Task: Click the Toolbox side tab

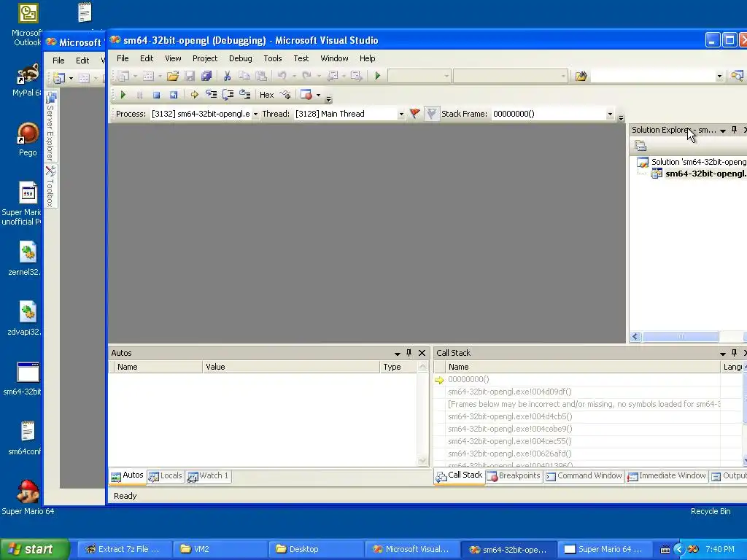Action: (x=51, y=187)
